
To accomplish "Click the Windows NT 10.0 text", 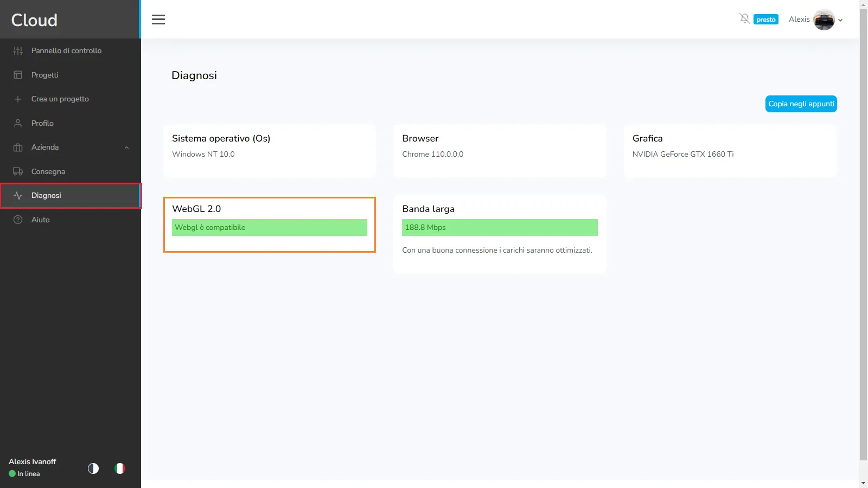I will coord(203,154).
